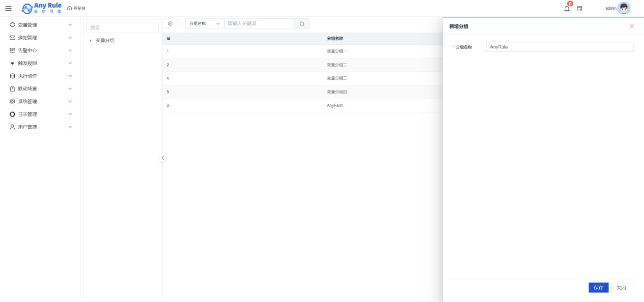Viewport: 644px width, 302px height.
Task: Open the 告警中心 menu item
Action: pyautogui.click(x=41, y=50)
